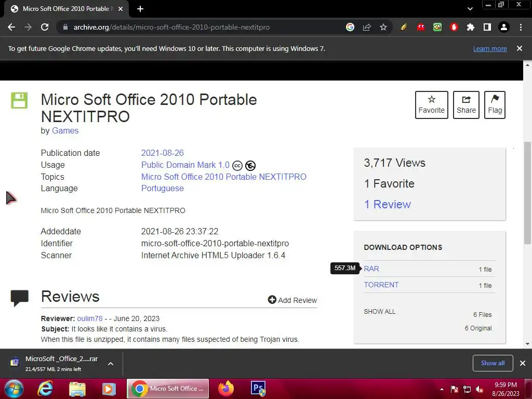Click Add Review
Screen dimensions: 532x399
tap(292, 300)
